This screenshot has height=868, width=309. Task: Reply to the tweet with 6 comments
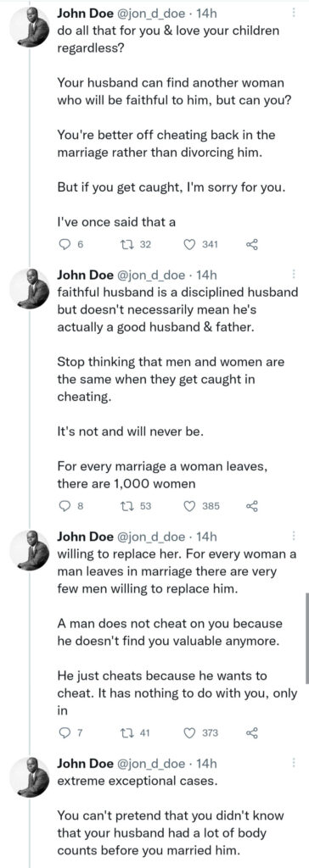pyautogui.click(x=64, y=244)
